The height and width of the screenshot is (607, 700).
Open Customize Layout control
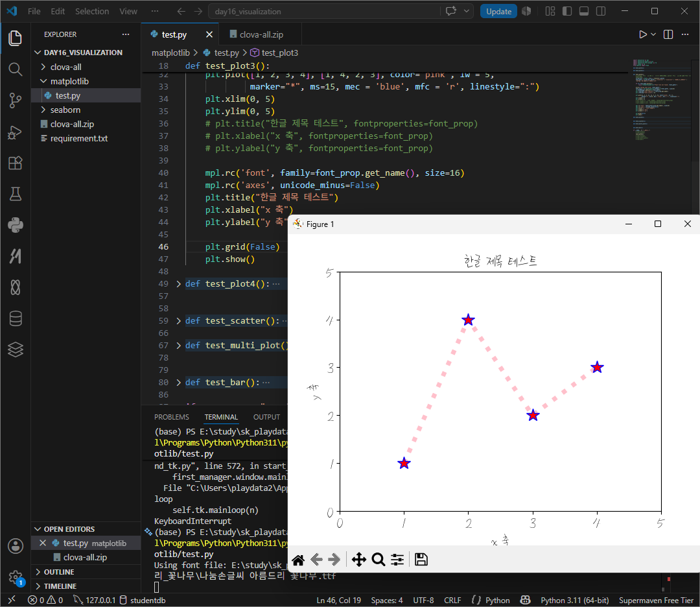tap(550, 11)
